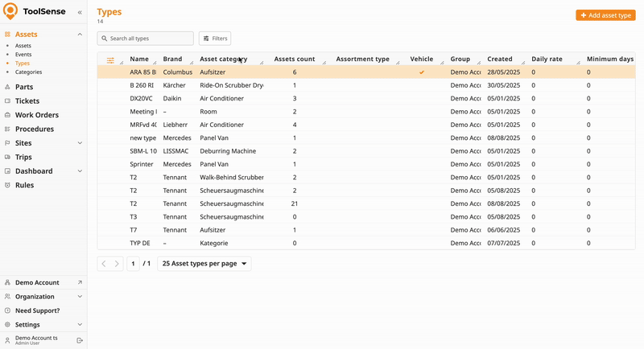644x349 pixels.
Task: Click the Settings gear icon
Action: click(7, 324)
